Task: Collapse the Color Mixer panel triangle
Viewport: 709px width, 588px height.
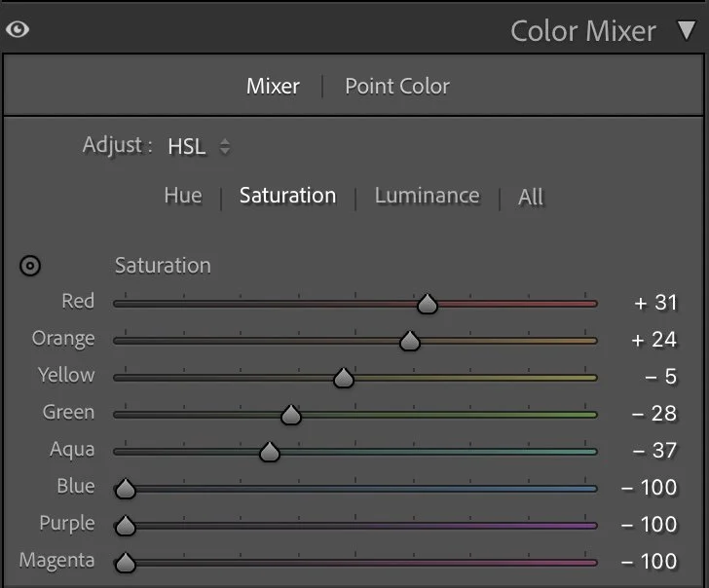Action: click(687, 30)
